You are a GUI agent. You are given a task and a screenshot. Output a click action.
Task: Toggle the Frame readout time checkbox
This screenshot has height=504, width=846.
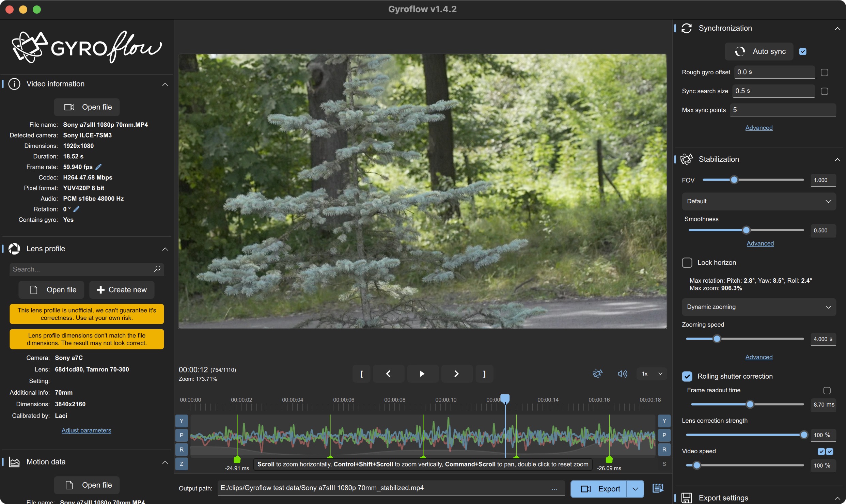[x=827, y=391]
